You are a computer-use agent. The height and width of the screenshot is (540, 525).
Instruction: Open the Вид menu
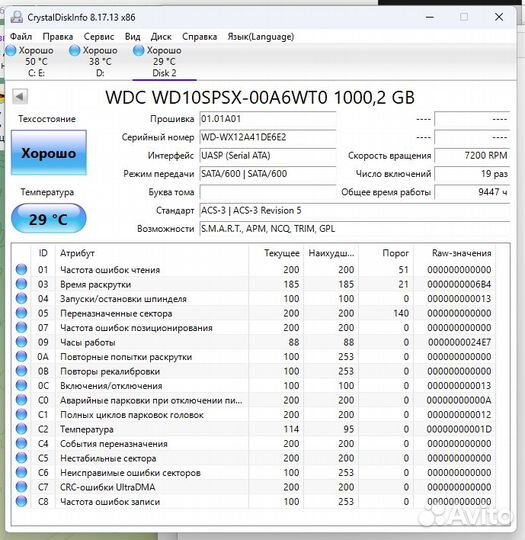pos(132,37)
